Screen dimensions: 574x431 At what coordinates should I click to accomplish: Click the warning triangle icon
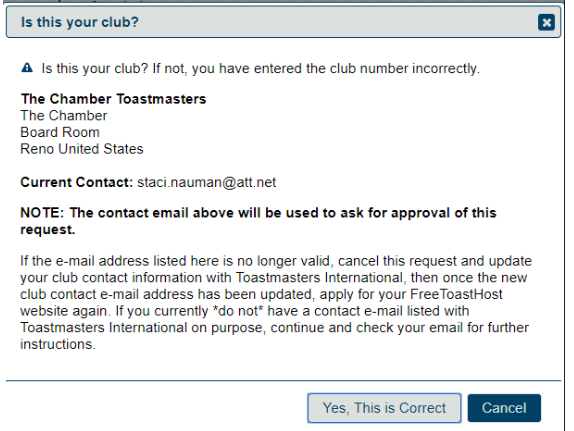click(x=27, y=68)
